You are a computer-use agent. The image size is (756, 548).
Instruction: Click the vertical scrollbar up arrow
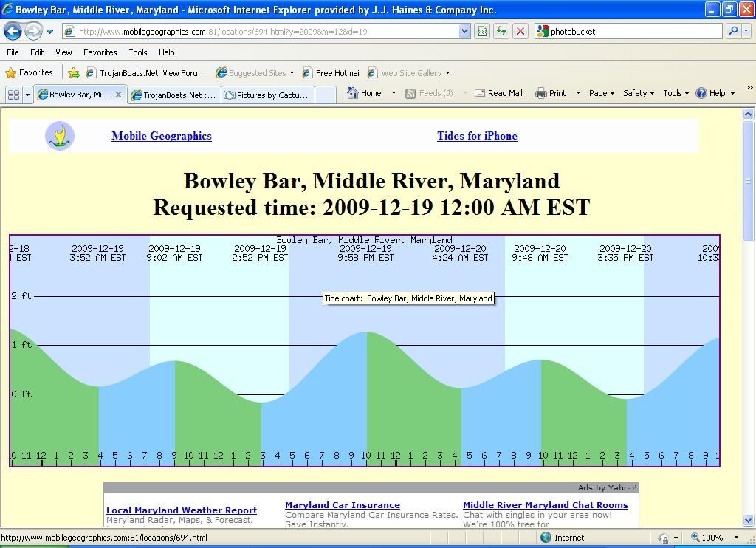click(x=749, y=114)
